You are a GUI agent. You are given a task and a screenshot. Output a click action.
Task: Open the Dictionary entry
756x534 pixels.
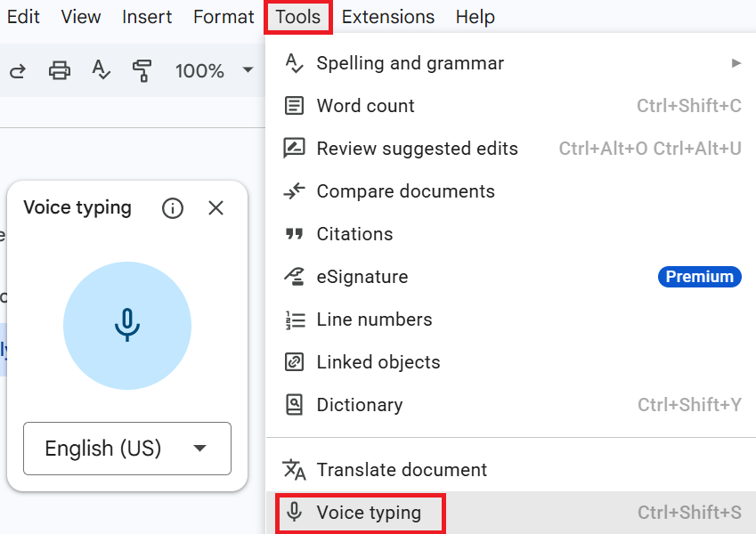510,405
